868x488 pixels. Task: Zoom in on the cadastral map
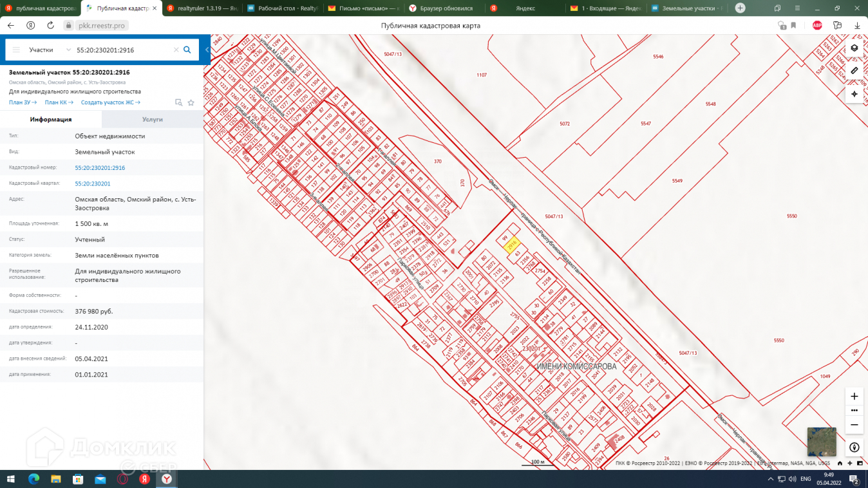(854, 397)
